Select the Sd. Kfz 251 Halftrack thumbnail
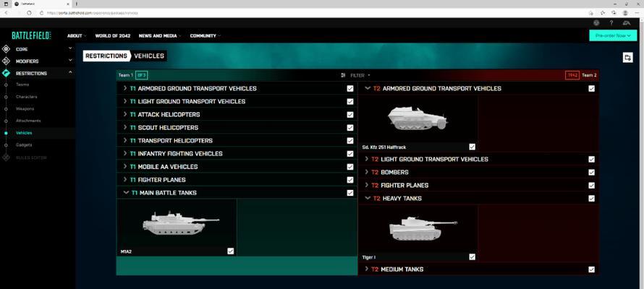 tap(418, 118)
